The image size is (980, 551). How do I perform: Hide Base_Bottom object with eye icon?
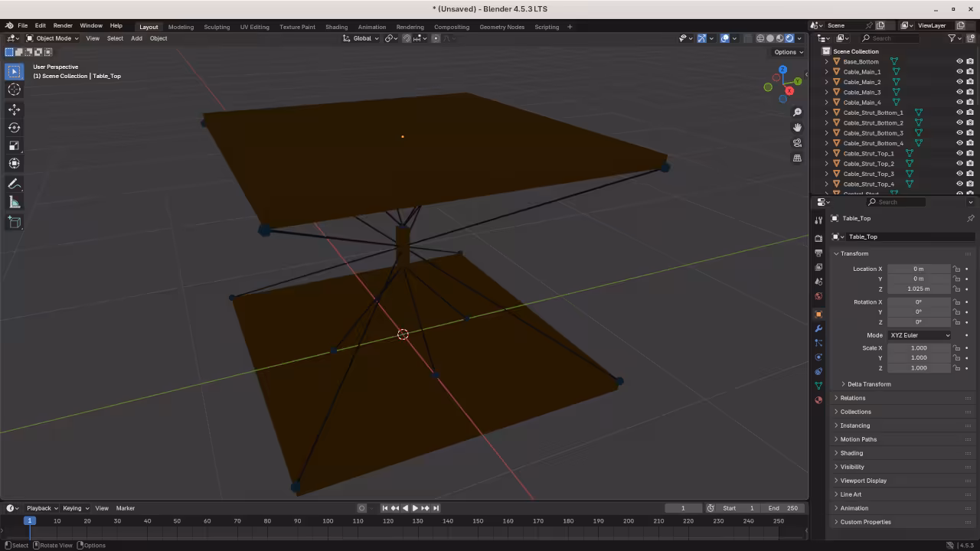tap(959, 61)
